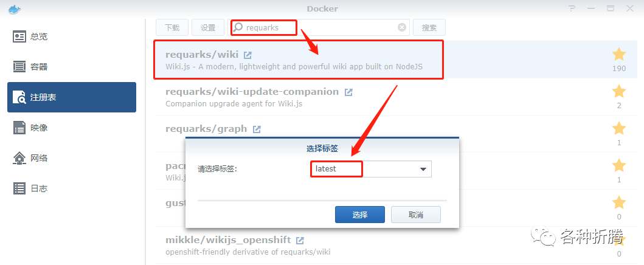Screen dimensions: 644x265
Task: Click the magnifier icon in search box
Action: pyautogui.click(x=238, y=27)
